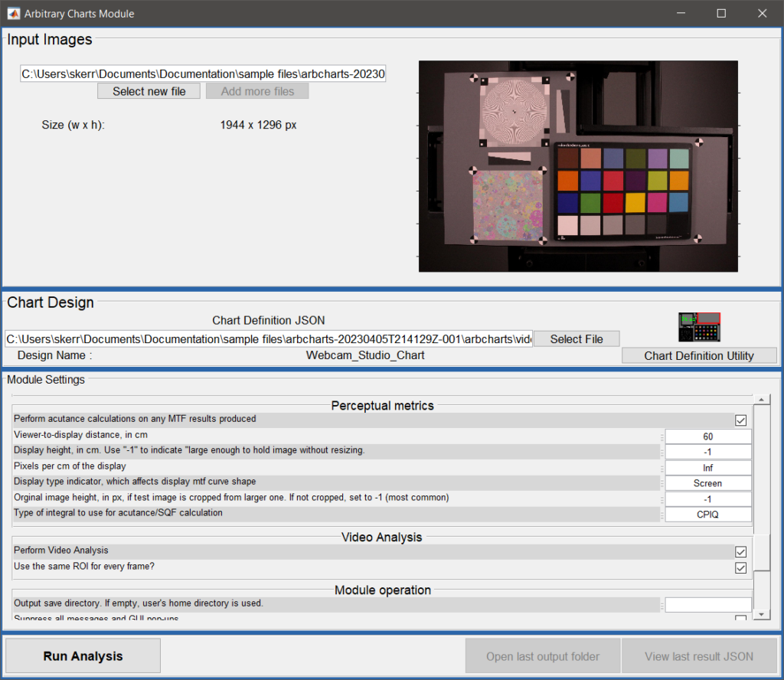Click the chart definition preview icon
Image resolution: width=784 pixels, height=680 pixels.
(699, 327)
